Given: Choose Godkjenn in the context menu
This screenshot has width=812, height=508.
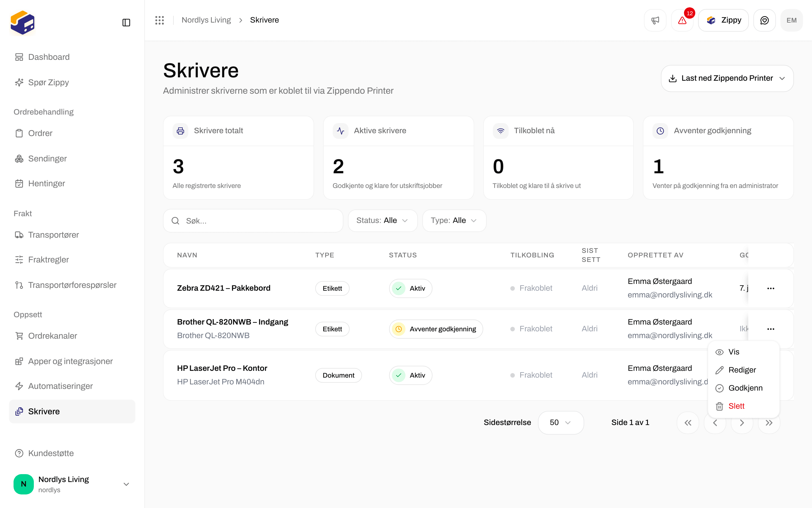Looking at the screenshot, I should 743,388.
